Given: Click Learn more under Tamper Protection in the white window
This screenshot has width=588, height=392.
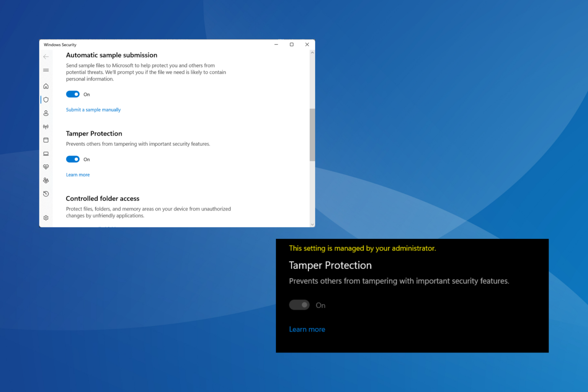Looking at the screenshot, I should pos(78,175).
